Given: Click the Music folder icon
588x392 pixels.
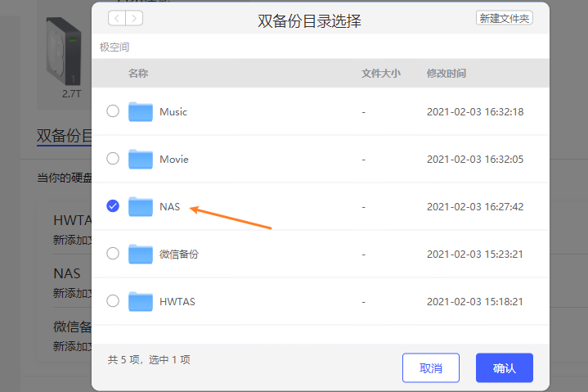Looking at the screenshot, I should pos(141,111).
